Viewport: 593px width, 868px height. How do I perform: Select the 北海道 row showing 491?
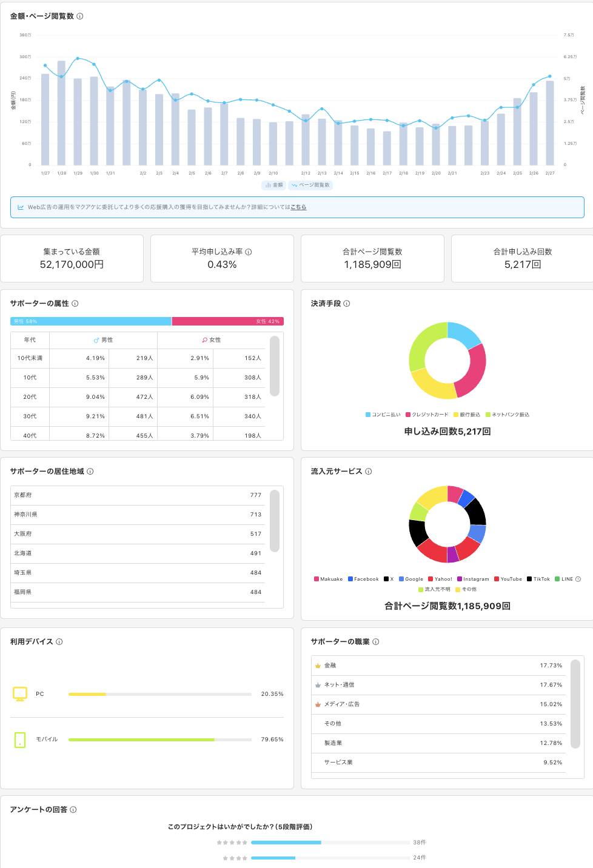pos(138,553)
